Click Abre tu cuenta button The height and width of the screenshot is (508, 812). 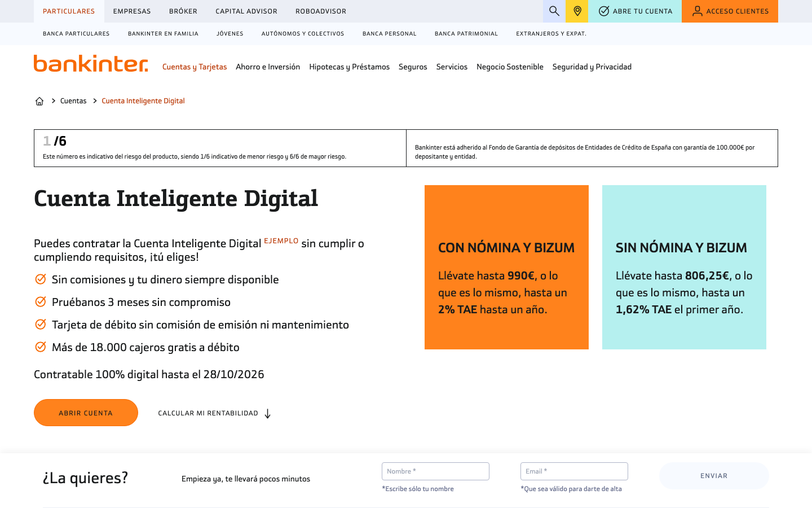pos(635,11)
